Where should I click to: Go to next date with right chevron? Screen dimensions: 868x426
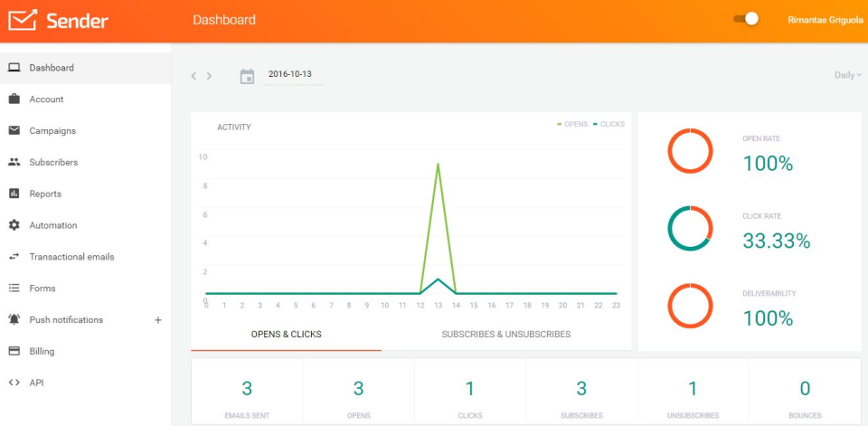[209, 76]
